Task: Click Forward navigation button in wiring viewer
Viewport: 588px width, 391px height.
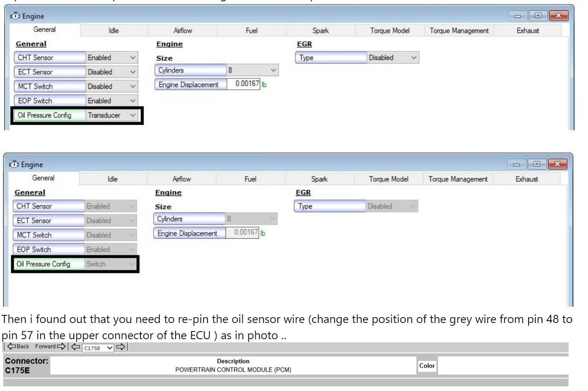Action: pos(50,347)
